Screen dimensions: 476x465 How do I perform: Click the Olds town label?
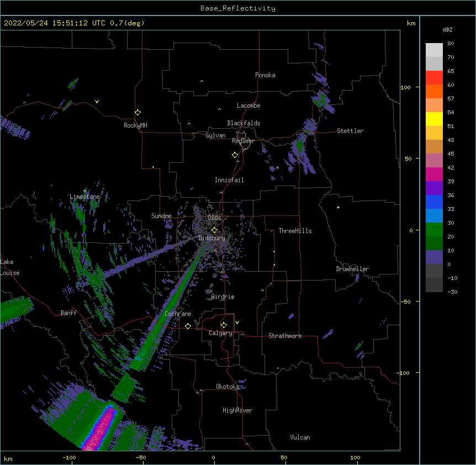coord(214,218)
